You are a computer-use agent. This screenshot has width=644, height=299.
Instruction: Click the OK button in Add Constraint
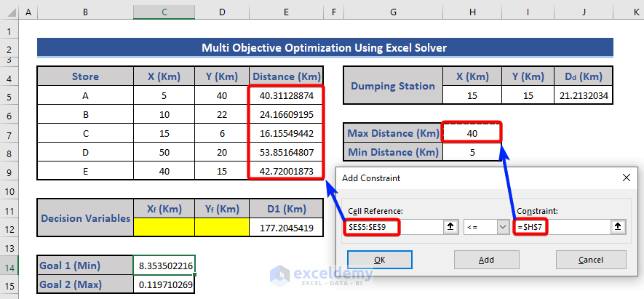point(378,260)
